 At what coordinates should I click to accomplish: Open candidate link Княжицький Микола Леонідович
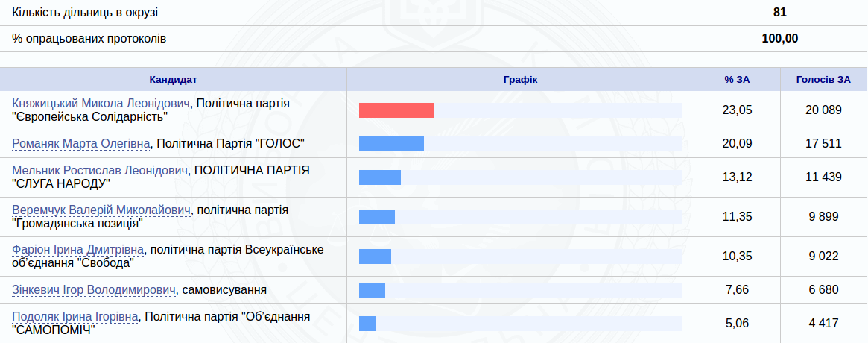click(101, 104)
